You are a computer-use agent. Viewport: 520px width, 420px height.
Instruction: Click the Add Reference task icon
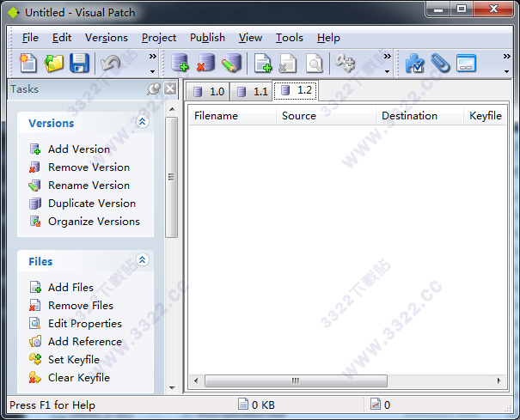pos(35,342)
